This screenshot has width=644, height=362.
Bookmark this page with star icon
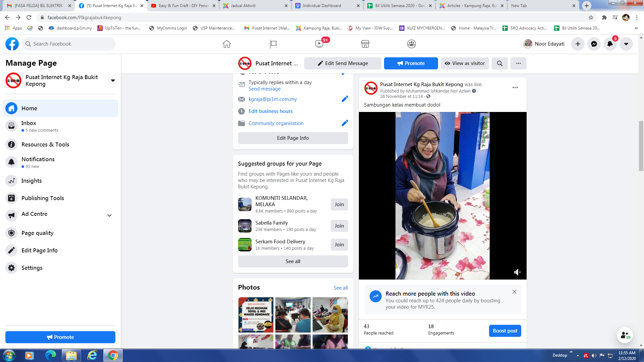click(x=591, y=17)
